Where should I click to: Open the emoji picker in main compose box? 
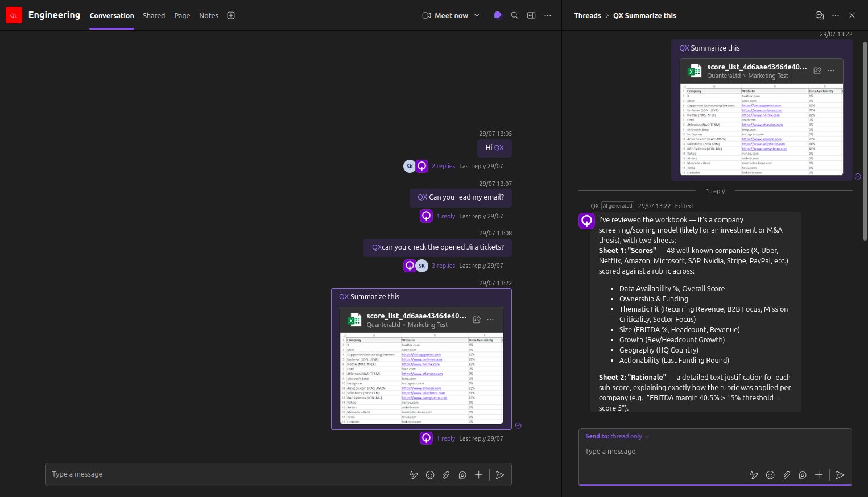tap(430, 475)
